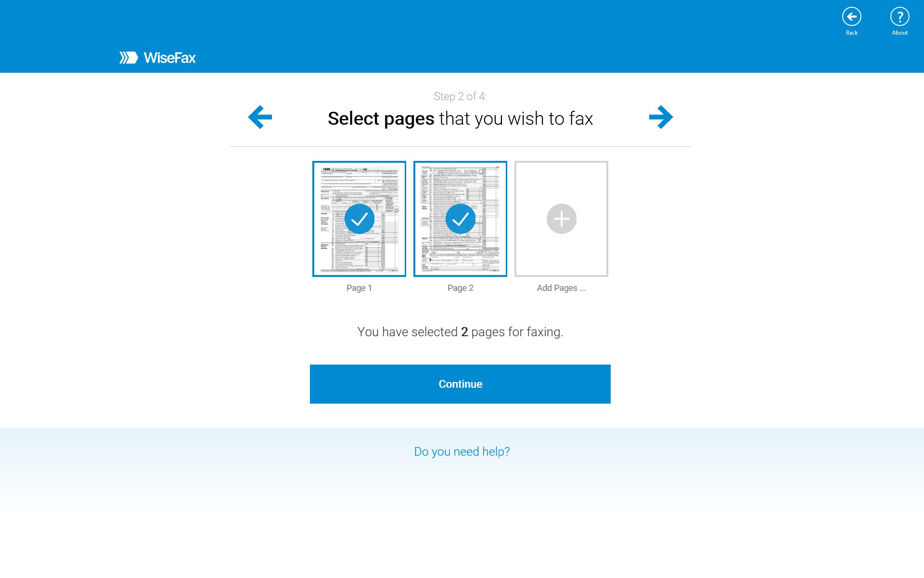This screenshot has width=924, height=578.
Task: Open the About help icon
Action: pyautogui.click(x=900, y=16)
